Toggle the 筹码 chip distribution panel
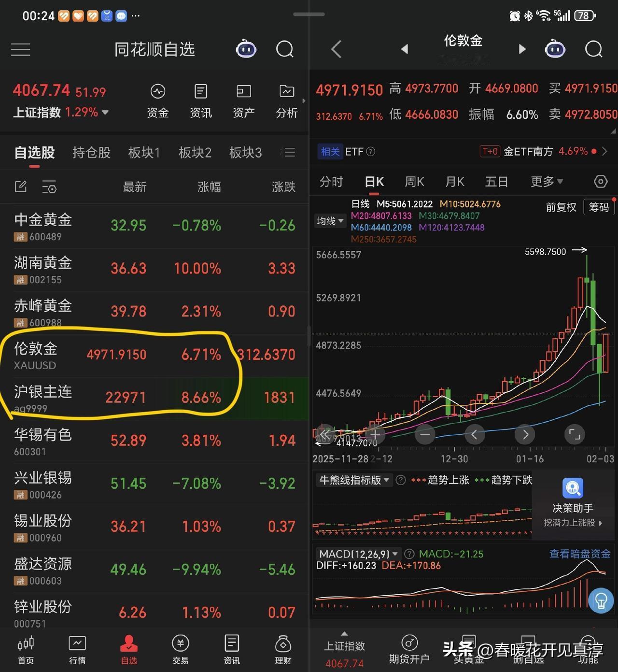618x672 pixels. click(599, 207)
